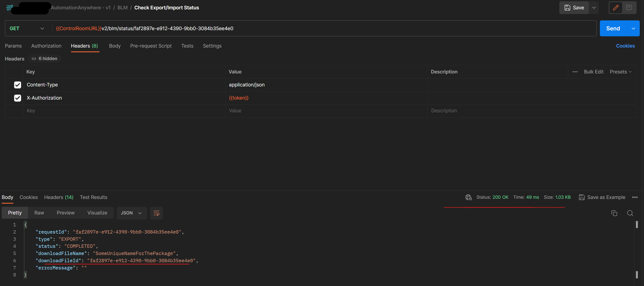Click the {{token}} value cell
Screen dimensions: 644x286
click(x=326, y=98)
